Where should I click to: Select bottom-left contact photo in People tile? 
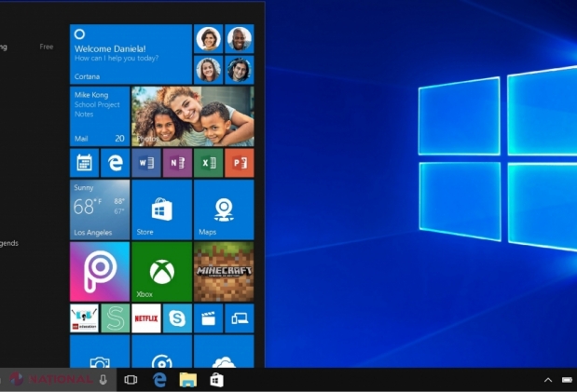pos(208,70)
